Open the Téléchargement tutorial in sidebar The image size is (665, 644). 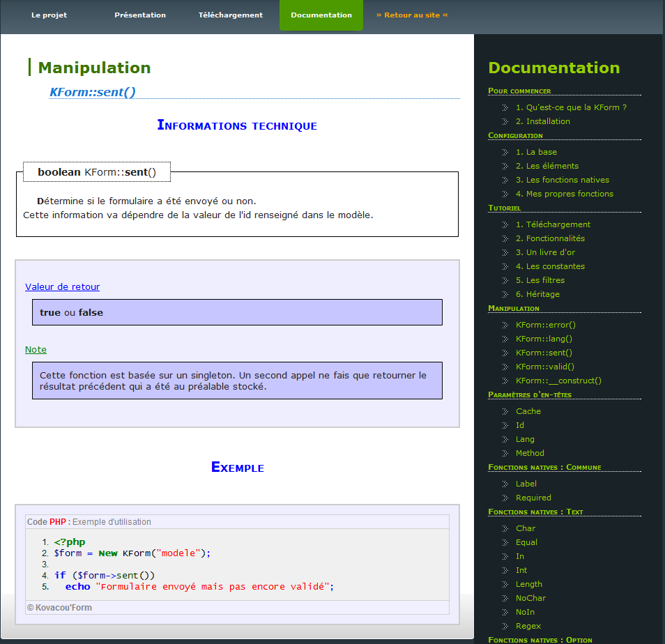coord(553,224)
